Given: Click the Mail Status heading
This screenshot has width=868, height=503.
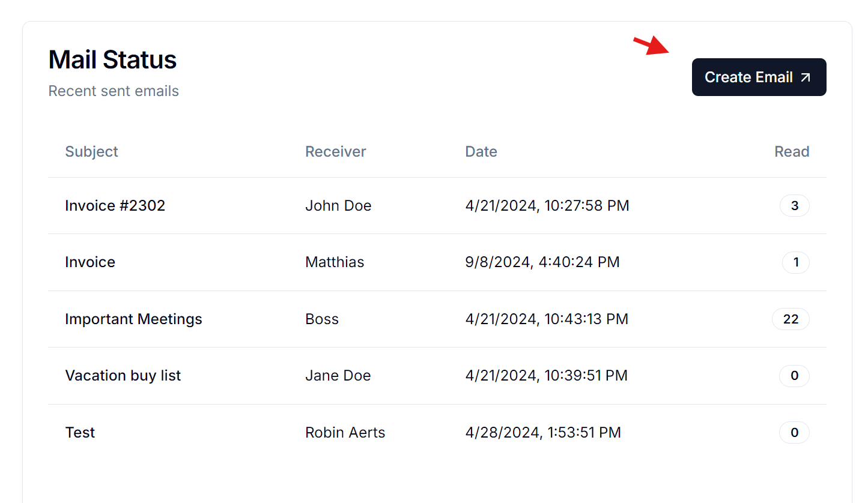Looking at the screenshot, I should (112, 60).
